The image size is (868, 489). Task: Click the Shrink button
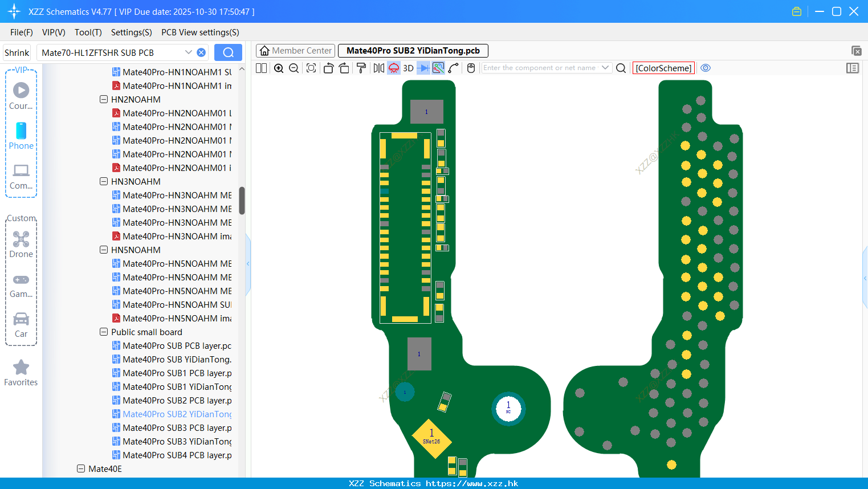(x=17, y=52)
